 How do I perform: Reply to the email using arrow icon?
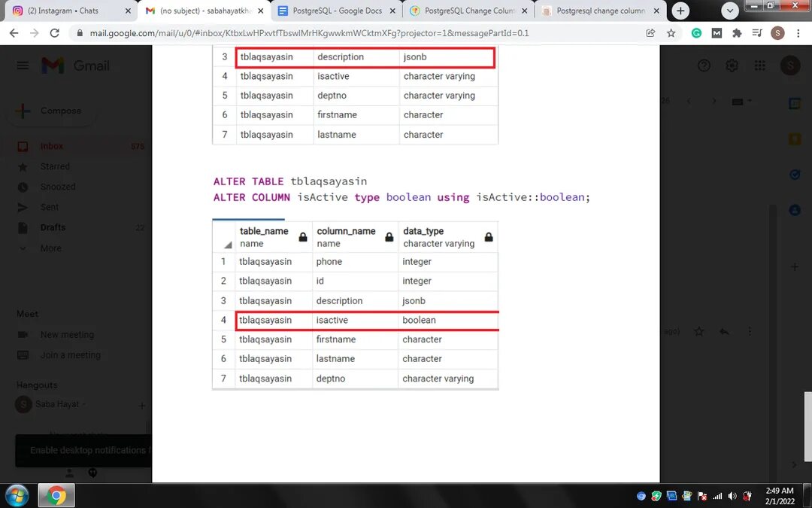[x=725, y=331]
